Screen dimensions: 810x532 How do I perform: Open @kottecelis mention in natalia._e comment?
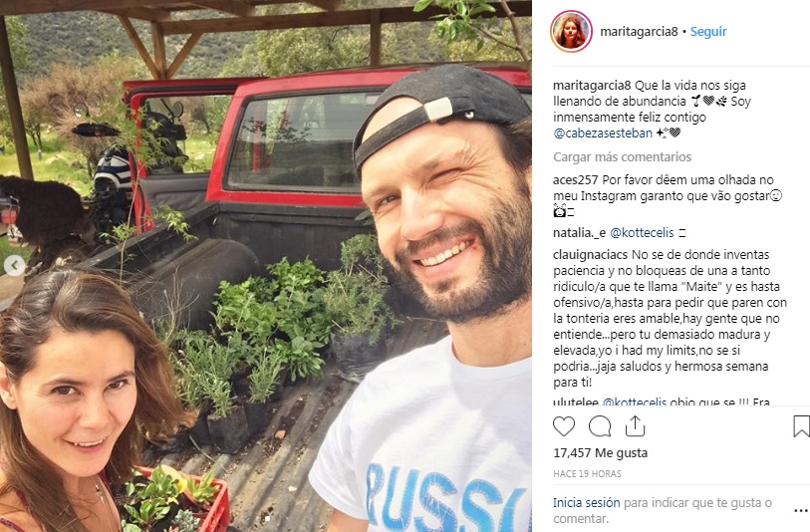click(642, 233)
